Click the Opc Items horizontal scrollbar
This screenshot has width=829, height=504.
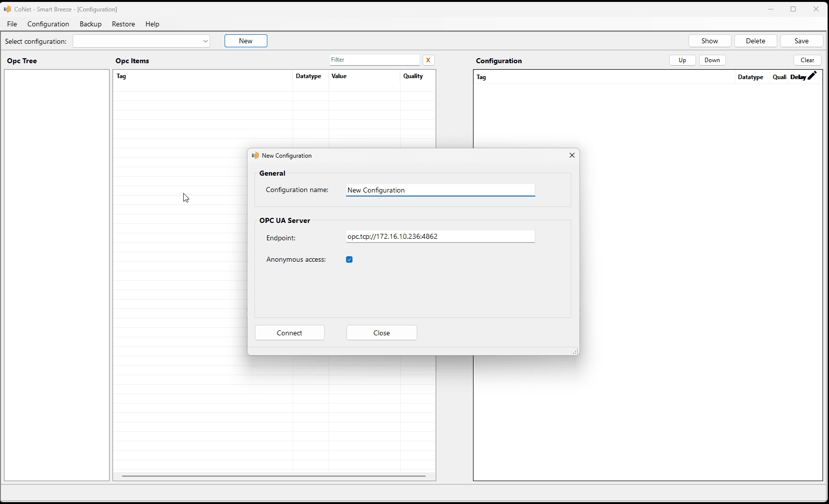[274, 476]
